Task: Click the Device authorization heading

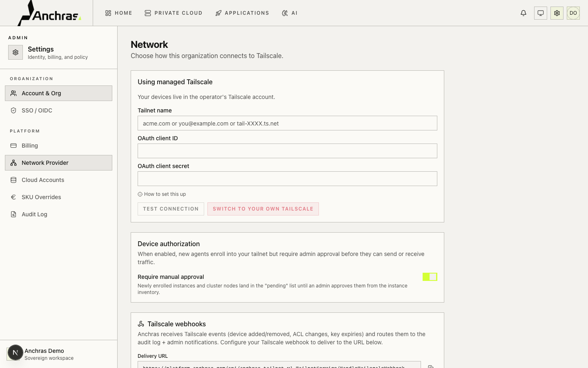Action: pos(169,244)
